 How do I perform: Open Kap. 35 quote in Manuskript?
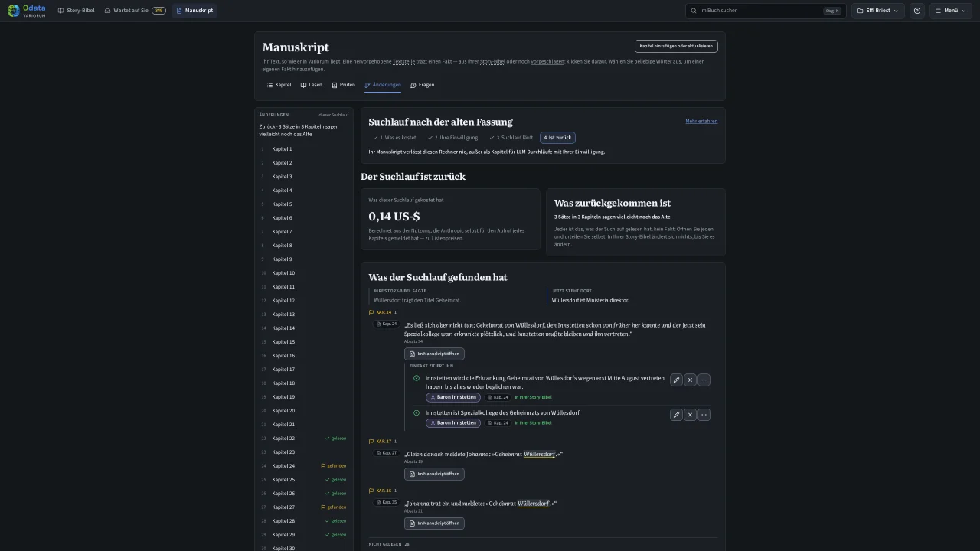pyautogui.click(x=434, y=523)
